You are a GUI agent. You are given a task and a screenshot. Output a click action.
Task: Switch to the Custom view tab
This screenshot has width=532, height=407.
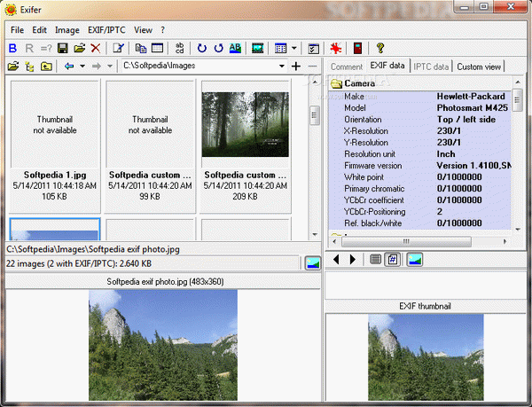pyautogui.click(x=479, y=67)
